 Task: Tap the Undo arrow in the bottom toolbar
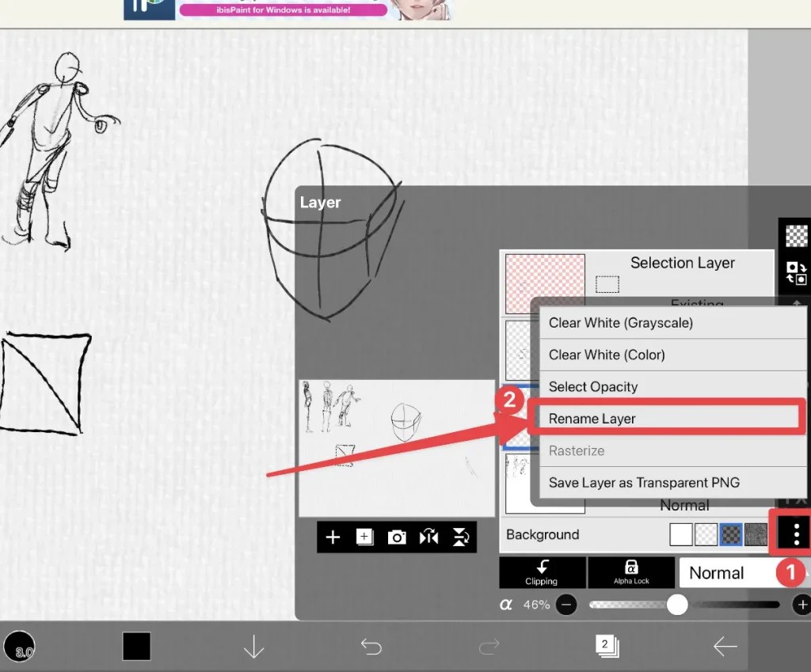pos(371,646)
